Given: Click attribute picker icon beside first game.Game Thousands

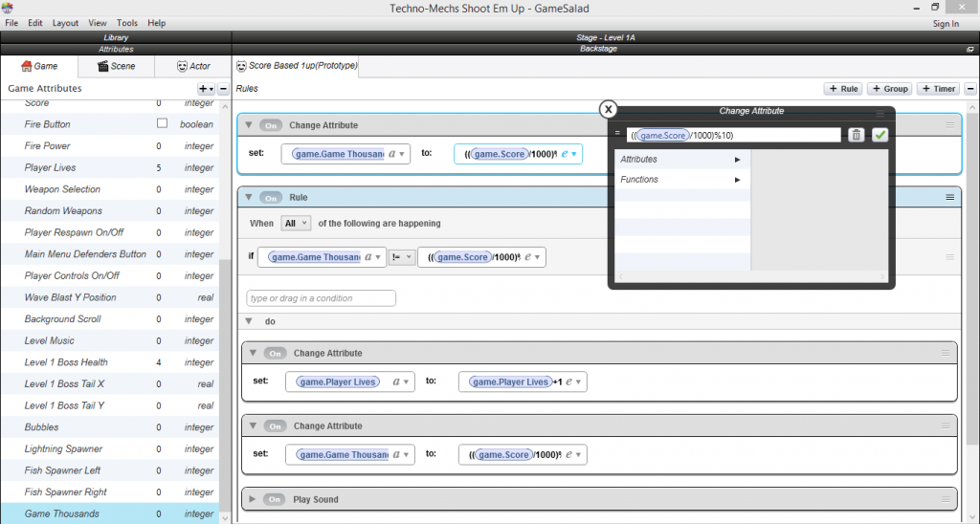Looking at the screenshot, I should pyautogui.click(x=396, y=154).
